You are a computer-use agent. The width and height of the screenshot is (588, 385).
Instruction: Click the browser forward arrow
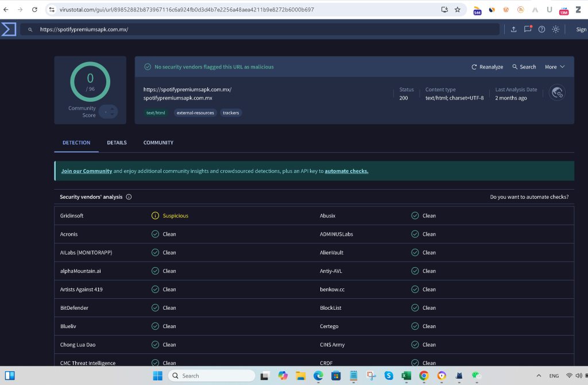pyautogui.click(x=20, y=10)
